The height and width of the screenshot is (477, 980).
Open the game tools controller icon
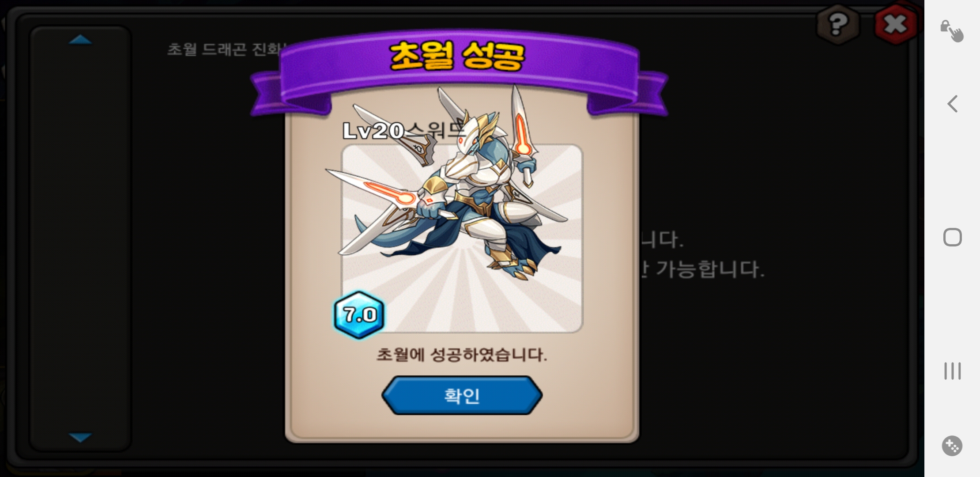[952, 446]
